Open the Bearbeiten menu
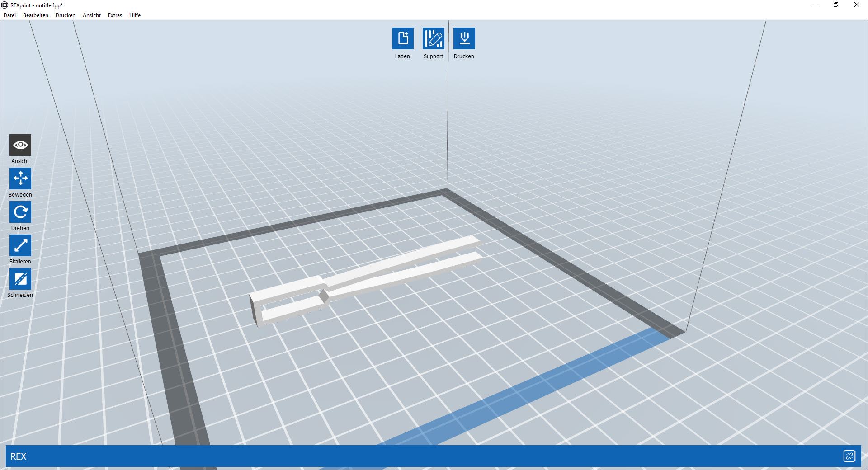This screenshot has height=470, width=868. 36,15
